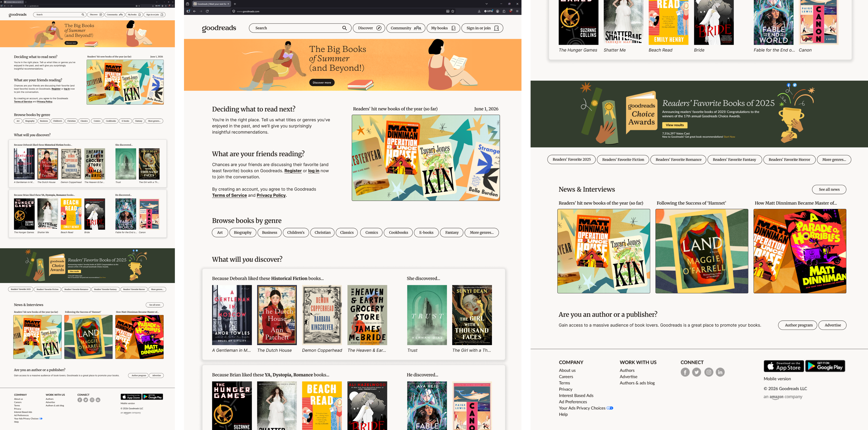Go back using the center browser's back arrow

tap(194, 11)
